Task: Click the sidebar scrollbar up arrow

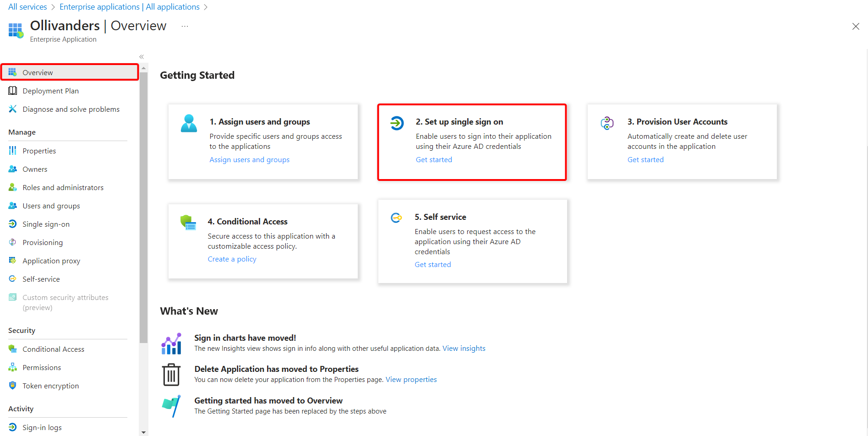Action: coord(143,68)
